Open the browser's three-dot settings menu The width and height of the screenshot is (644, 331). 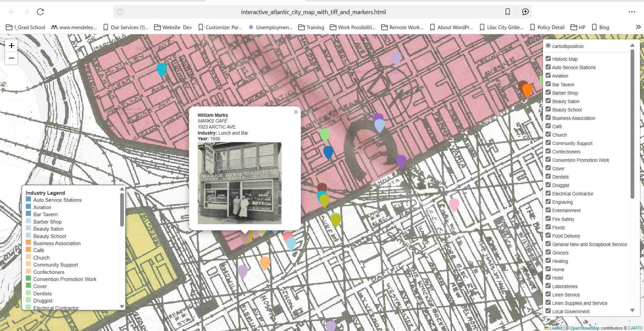[x=632, y=12]
